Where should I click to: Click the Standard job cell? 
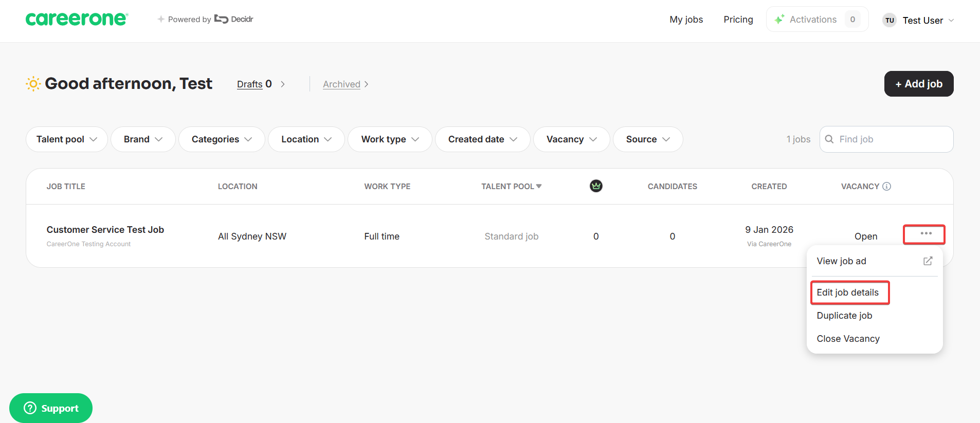pyautogui.click(x=511, y=236)
